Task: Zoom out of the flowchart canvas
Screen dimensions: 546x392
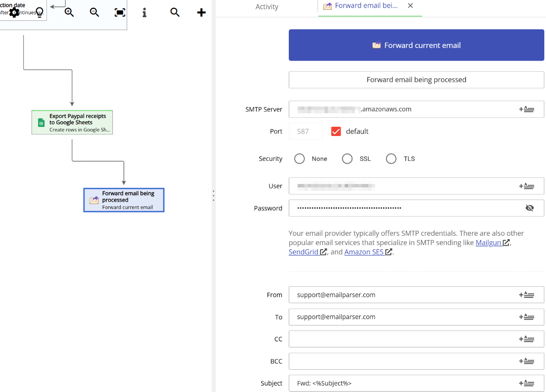Action: point(94,12)
